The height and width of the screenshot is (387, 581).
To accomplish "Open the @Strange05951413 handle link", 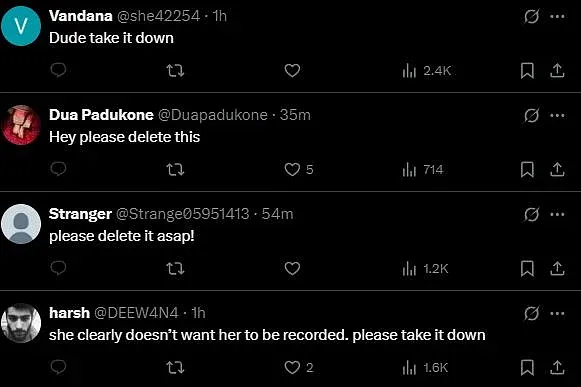I will click(182, 214).
